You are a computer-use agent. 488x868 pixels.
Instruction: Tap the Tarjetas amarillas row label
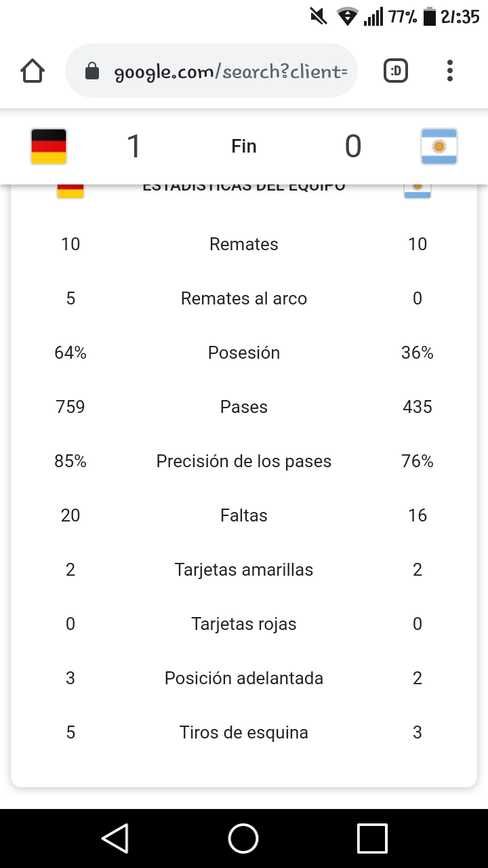click(244, 570)
